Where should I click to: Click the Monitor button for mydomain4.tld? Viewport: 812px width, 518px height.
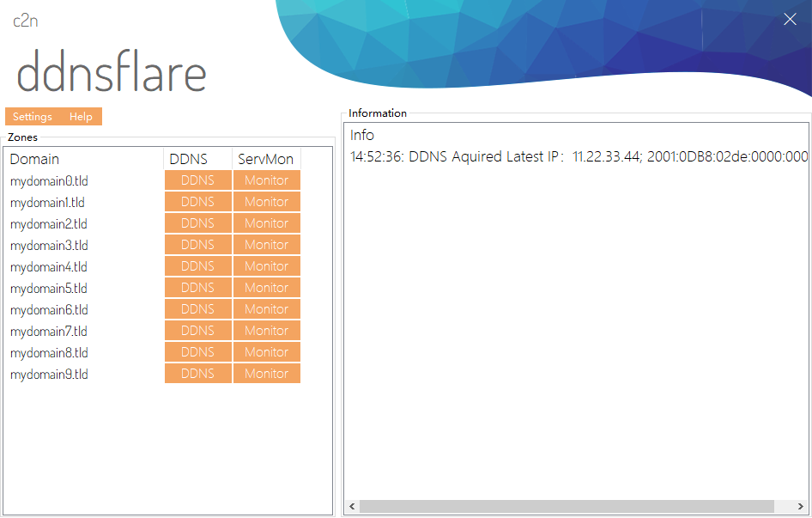(x=267, y=266)
